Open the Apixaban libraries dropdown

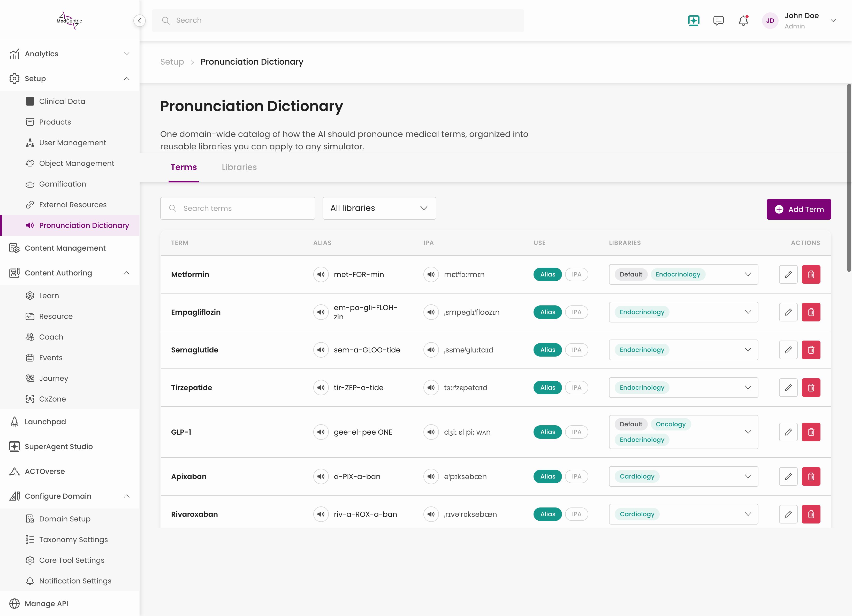pos(683,477)
